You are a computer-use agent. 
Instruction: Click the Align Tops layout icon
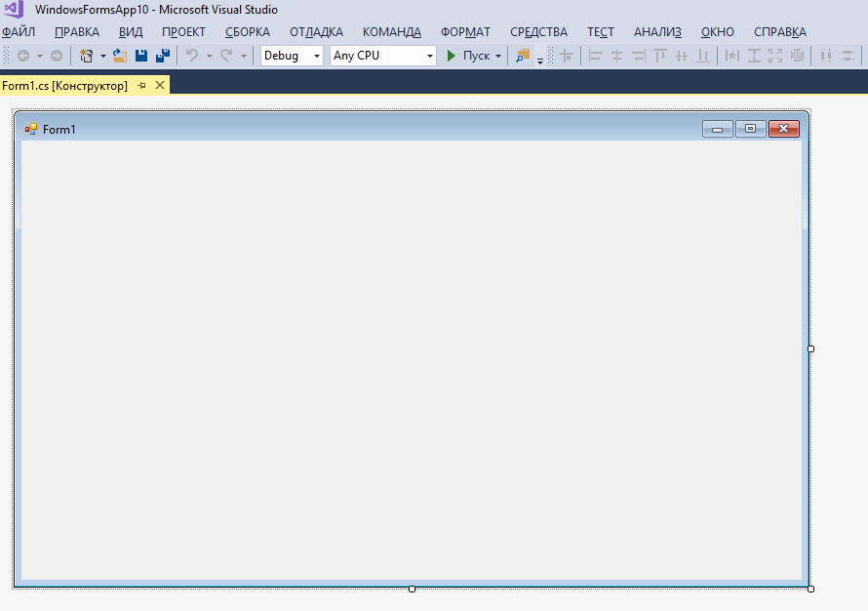click(x=660, y=56)
